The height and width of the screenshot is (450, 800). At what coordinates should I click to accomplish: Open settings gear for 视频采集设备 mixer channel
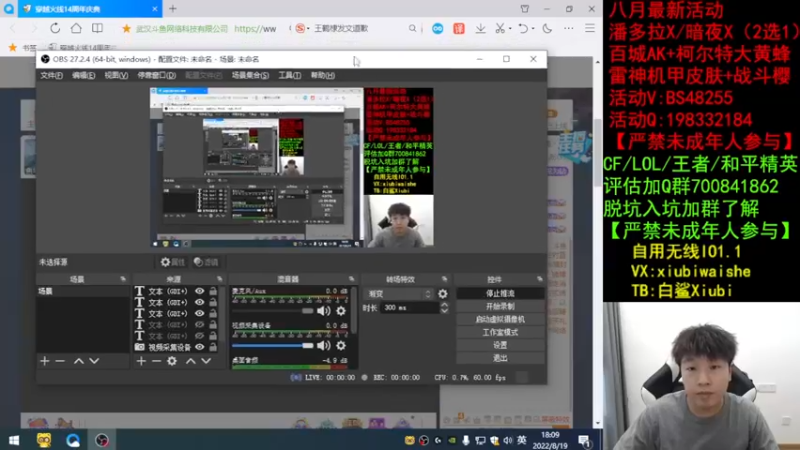point(341,345)
